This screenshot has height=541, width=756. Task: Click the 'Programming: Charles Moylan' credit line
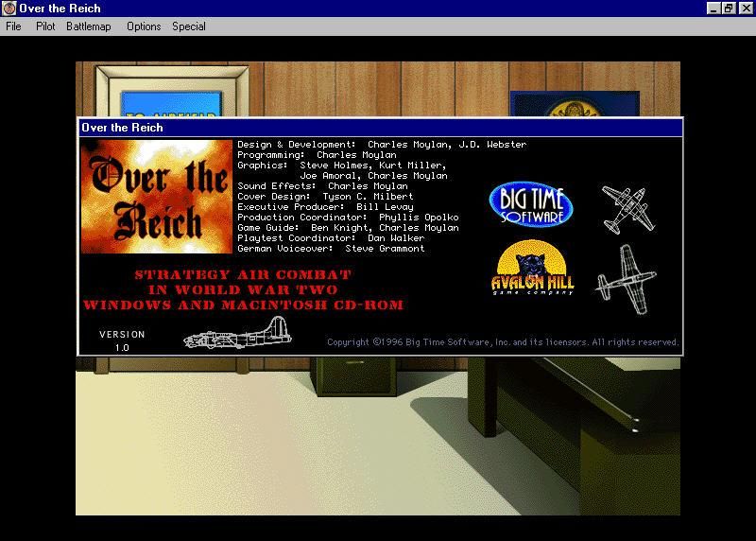[x=317, y=155]
